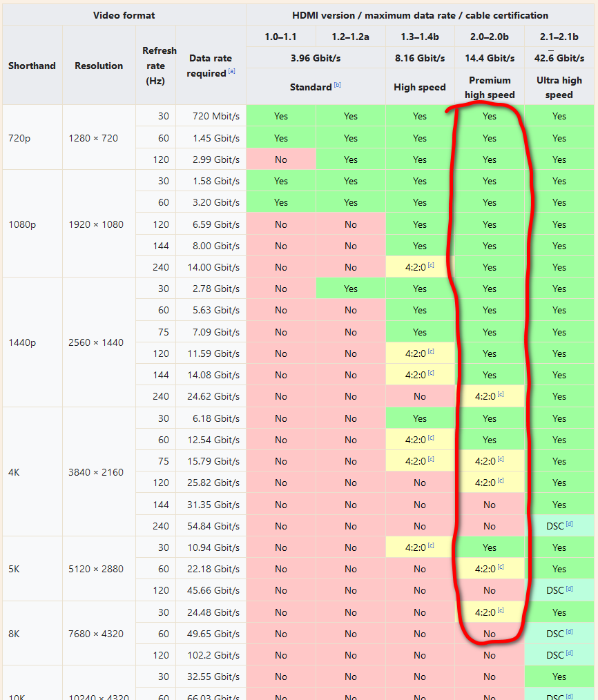Click the "Refresh rate (Hz)" column header

pos(156,66)
